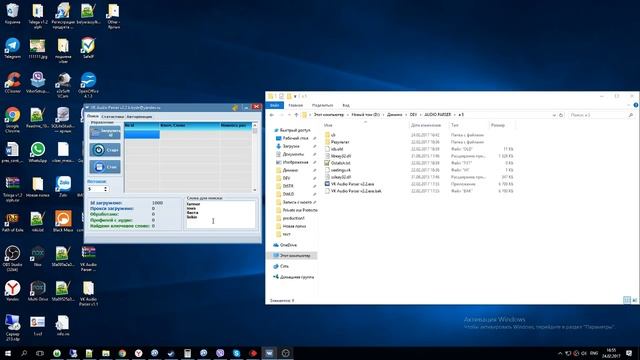This screenshot has height=360, width=640.
Task: Open Task View from the taskbar
Action: 40,353
